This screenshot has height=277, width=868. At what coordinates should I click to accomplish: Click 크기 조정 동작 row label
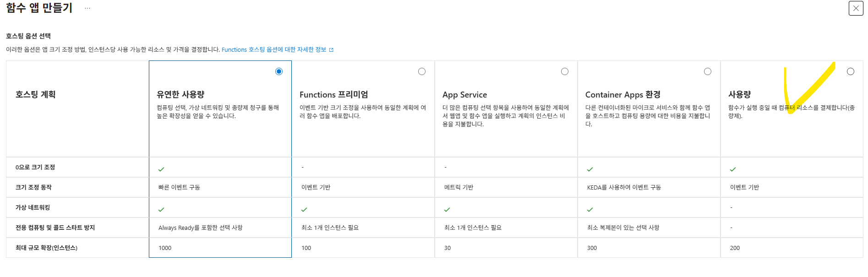[33, 187]
